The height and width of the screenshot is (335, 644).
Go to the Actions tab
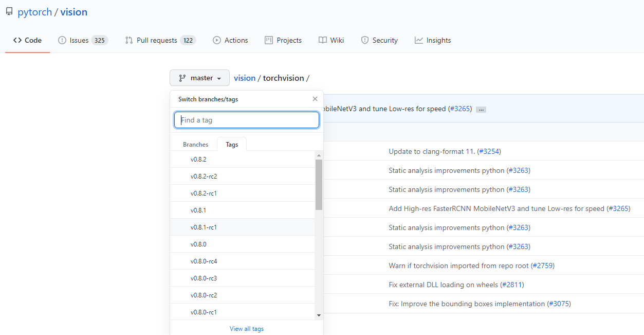pos(230,40)
